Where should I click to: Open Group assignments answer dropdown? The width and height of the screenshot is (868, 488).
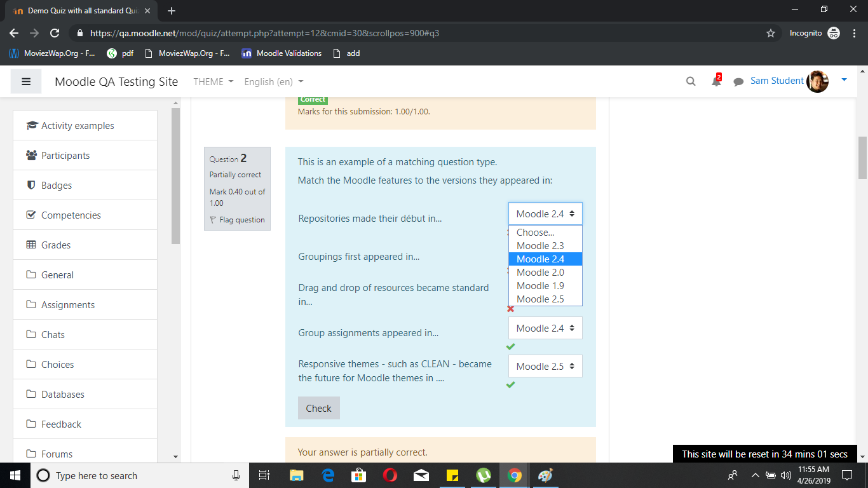point(545,329)
